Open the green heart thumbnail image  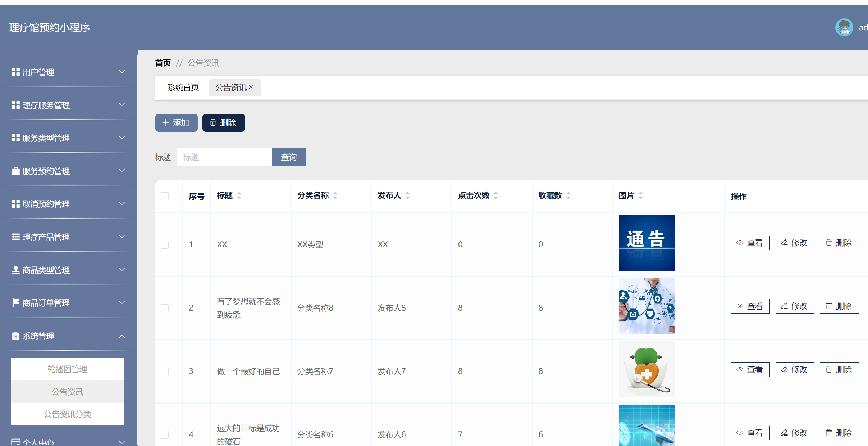pos(647,369)
